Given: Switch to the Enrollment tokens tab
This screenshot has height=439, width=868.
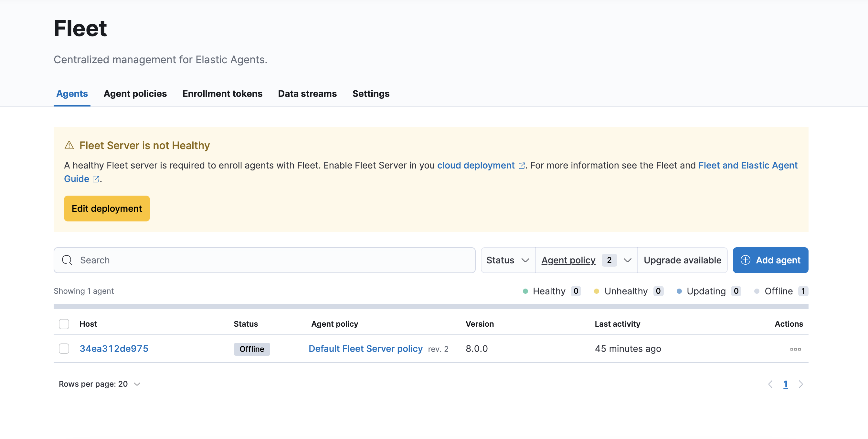Looking at the screenshot, I should [222, 94].
